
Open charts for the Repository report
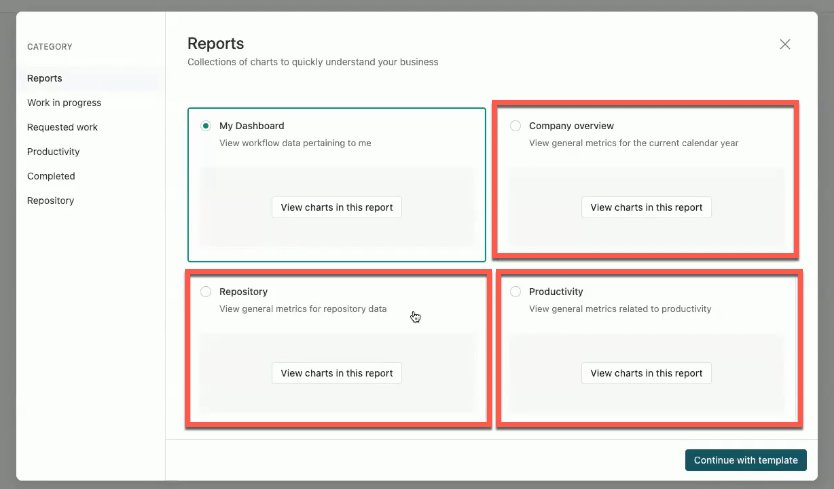337,373
